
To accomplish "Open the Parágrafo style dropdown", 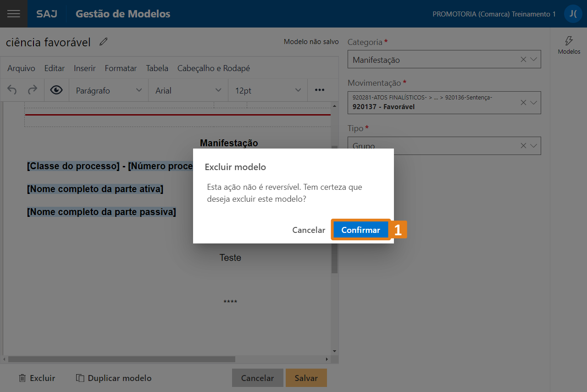I will pyautogui.click(x=108, y=90).
